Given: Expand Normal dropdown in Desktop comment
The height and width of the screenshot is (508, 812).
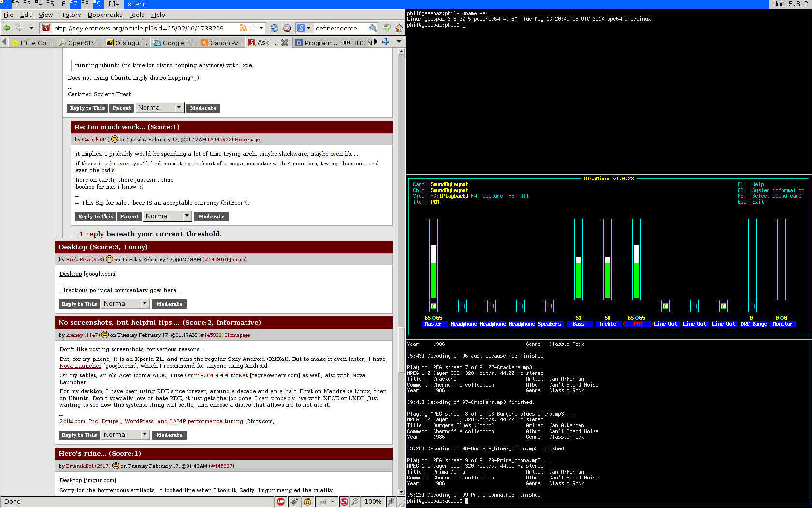Looking at the screenshot, I should coord(144,303).
